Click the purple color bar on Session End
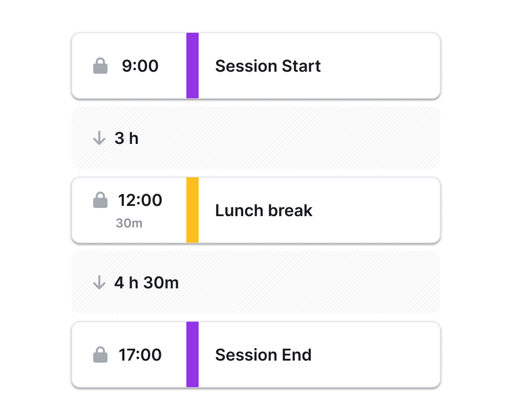The image size is (514, 420). tap(192, 354)
